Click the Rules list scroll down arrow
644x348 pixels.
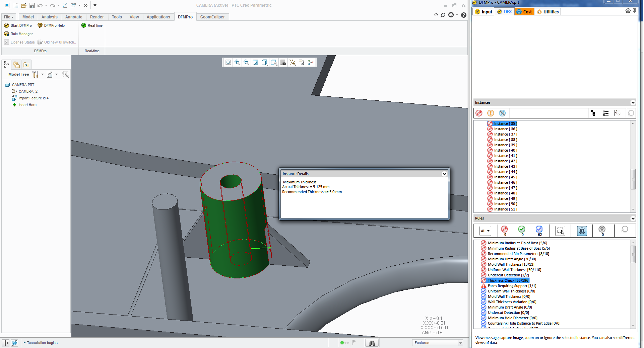[x=633, y=325]
